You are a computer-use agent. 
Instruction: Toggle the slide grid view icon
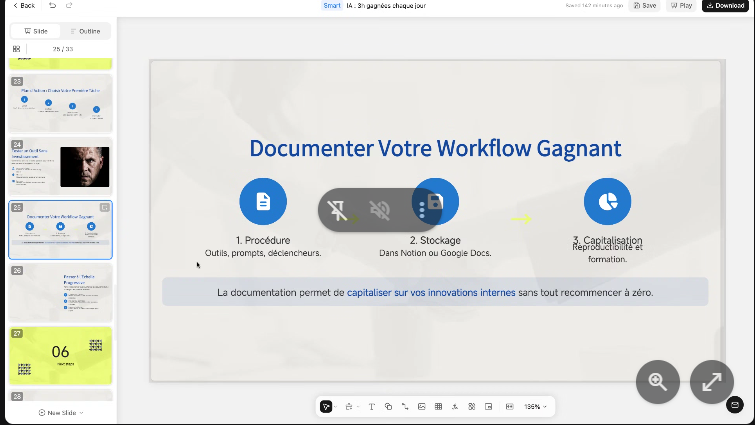click(x=17, y=48)
